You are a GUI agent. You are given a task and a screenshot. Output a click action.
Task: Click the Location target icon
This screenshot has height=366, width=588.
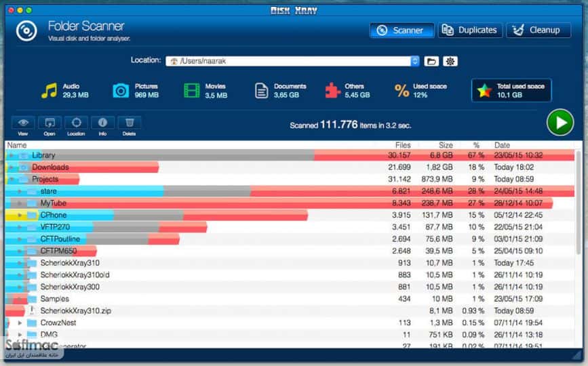click(76, 123)
